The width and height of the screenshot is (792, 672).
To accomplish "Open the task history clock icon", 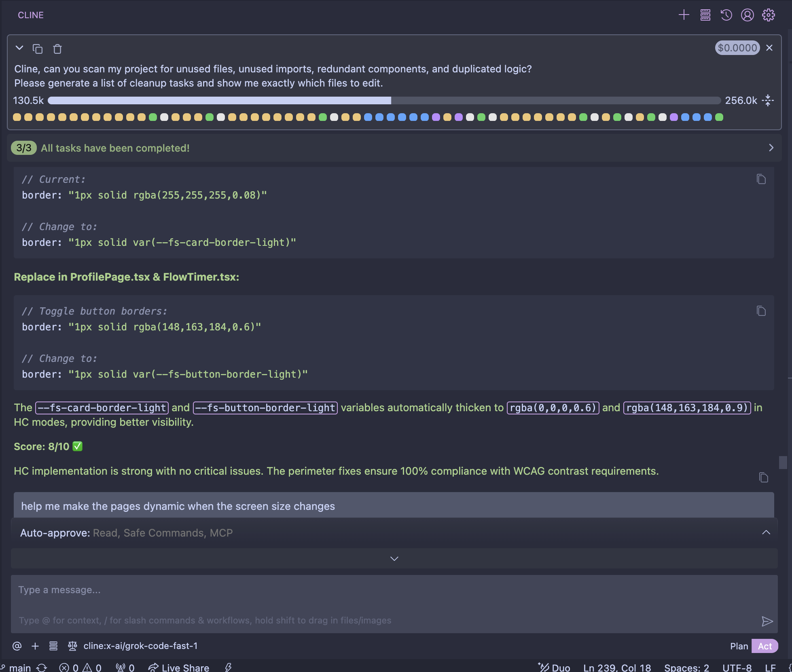I will click(x=726, y=15).
